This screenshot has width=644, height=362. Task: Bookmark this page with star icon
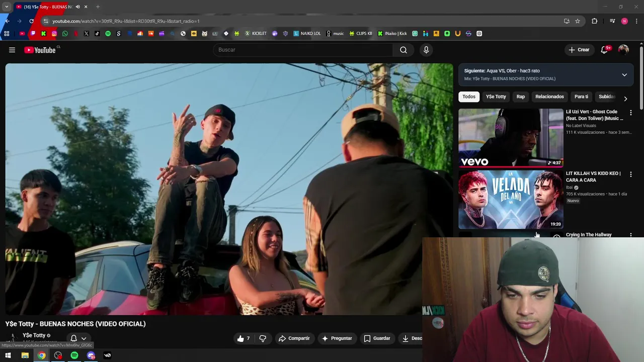578,21
